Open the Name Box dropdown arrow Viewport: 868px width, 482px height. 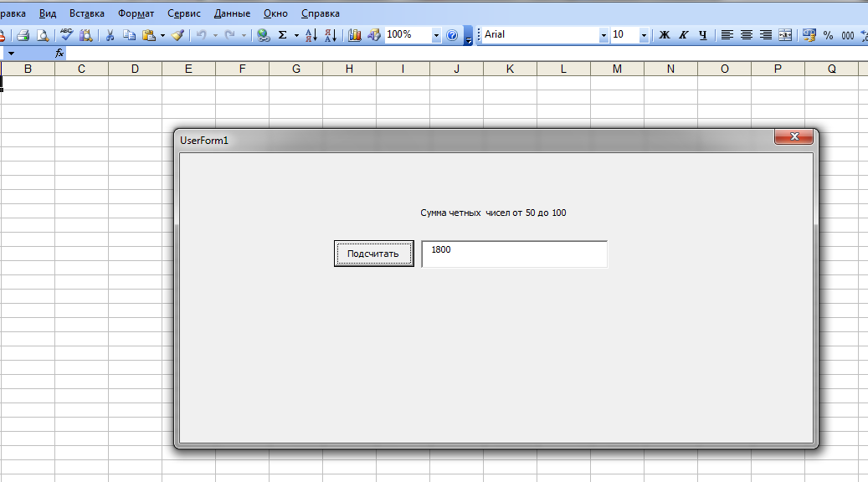(11, 53)
